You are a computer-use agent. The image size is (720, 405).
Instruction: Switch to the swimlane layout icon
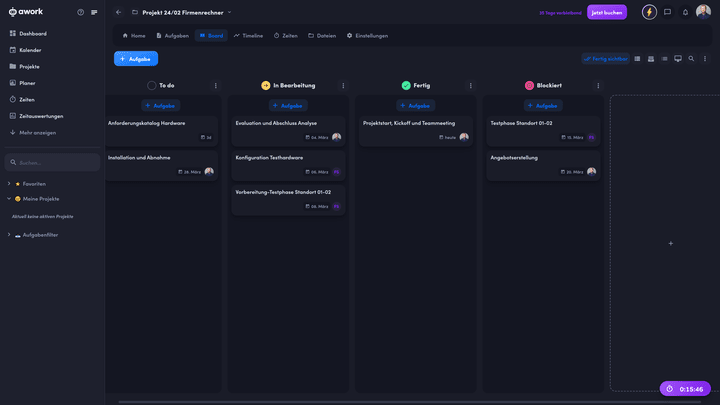pyautogui.click(x=651, y=59)
